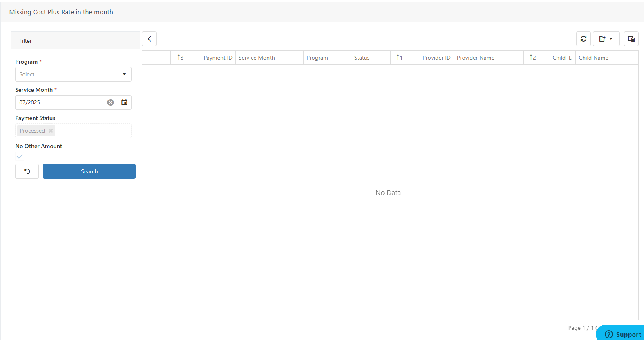Sort by the Payment ID column header
This screenshot has height=340, width=644.
(217, 58)
